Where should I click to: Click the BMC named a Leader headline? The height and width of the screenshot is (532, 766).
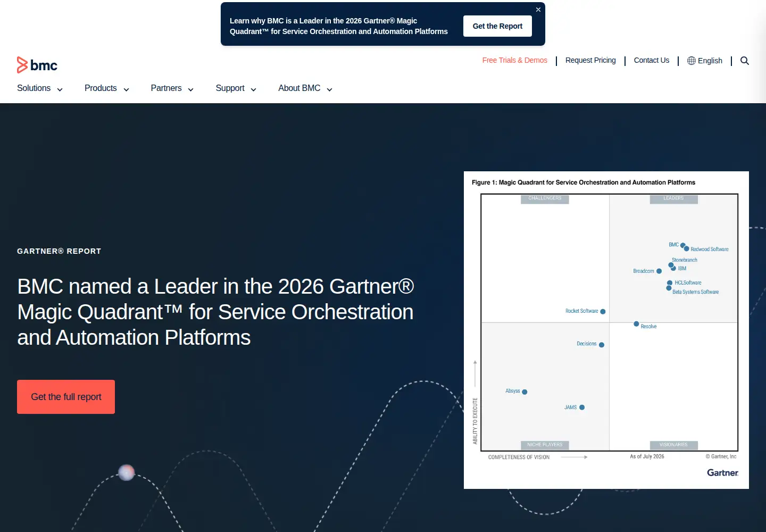[x=215, y=312]
